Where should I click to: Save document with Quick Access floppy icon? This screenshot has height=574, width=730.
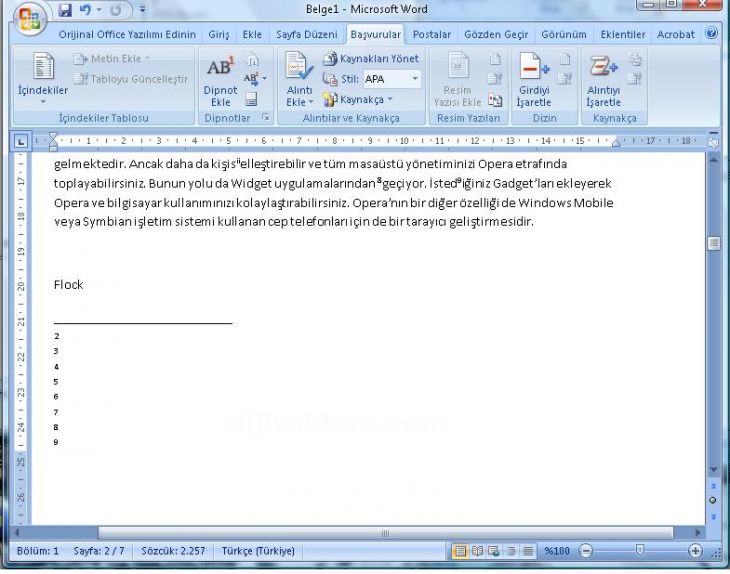(65, 9)
